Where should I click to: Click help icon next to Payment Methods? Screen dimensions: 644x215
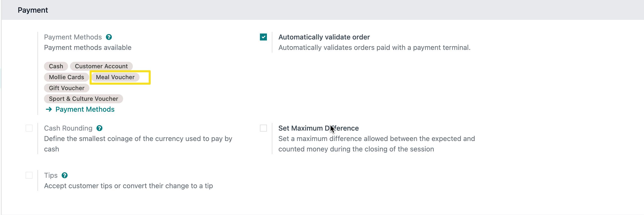[x=109, y=37]
